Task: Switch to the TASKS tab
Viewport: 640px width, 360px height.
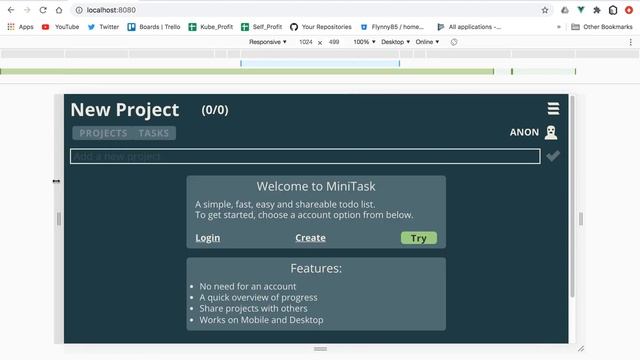Action: point(153,133)
